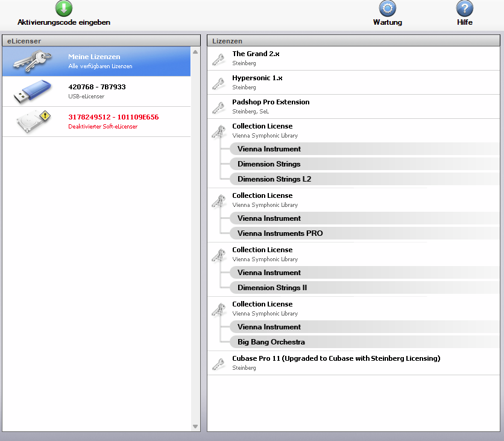
Task: Click the Lizenzen panel header
Action: (353, 41)
